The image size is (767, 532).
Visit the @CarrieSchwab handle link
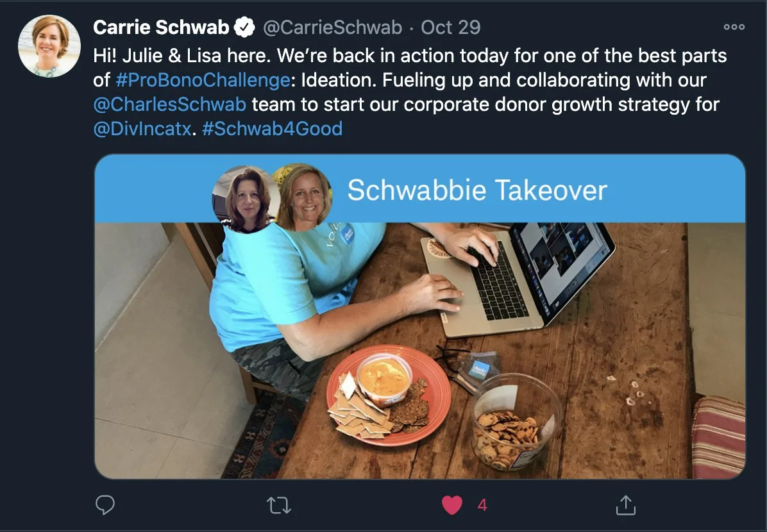(333, 28)
